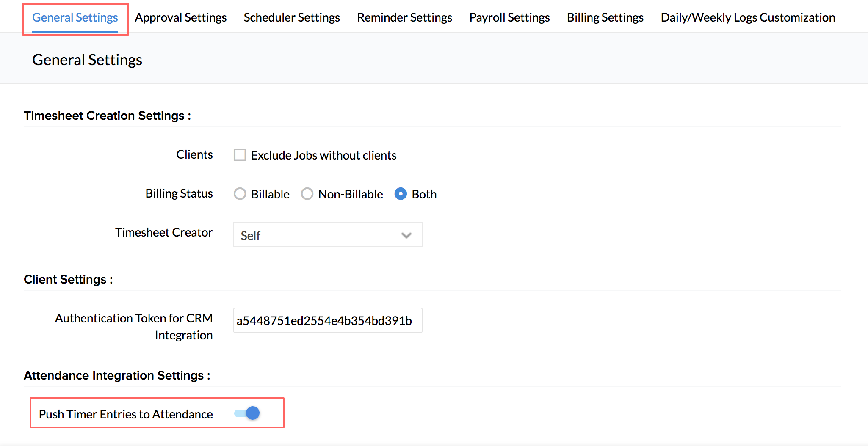Open Daily/Weekly Logs Customization tab
Viewport: 868px width, 446px height.
(748, 18)
